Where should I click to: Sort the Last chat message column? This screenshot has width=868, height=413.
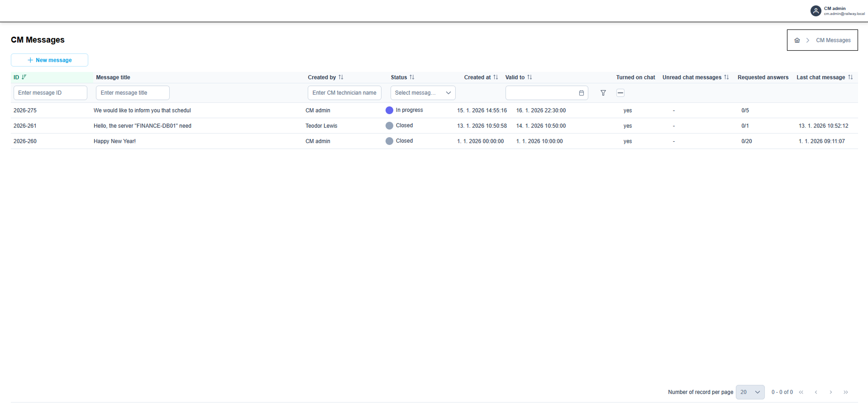click(x=850, y=77)
